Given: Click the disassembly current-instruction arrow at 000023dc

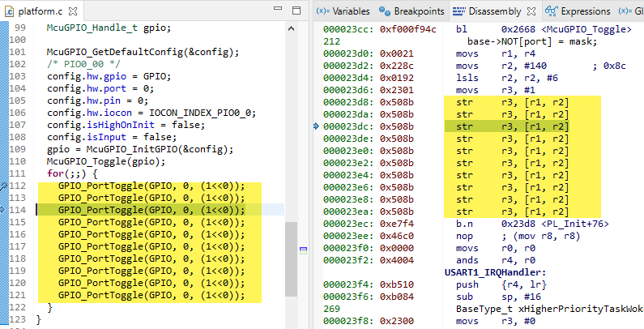Looking at the screenshot, I should click(317, 126).
